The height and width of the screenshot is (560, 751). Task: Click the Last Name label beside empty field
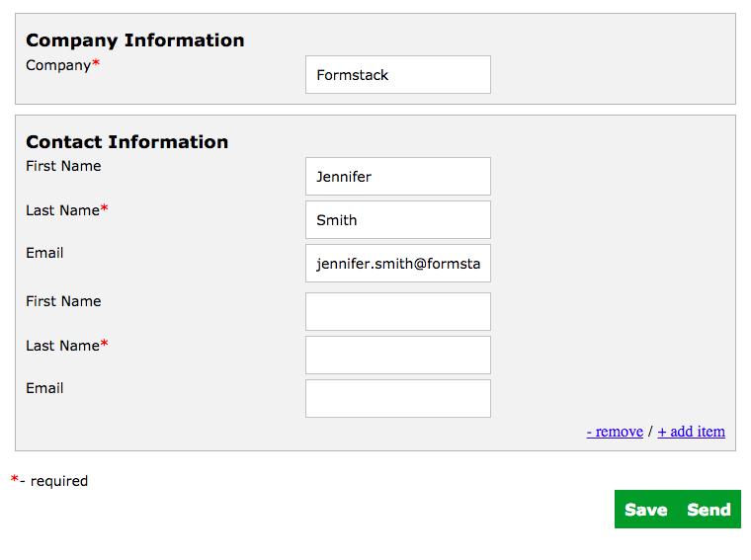pos(62,346)
